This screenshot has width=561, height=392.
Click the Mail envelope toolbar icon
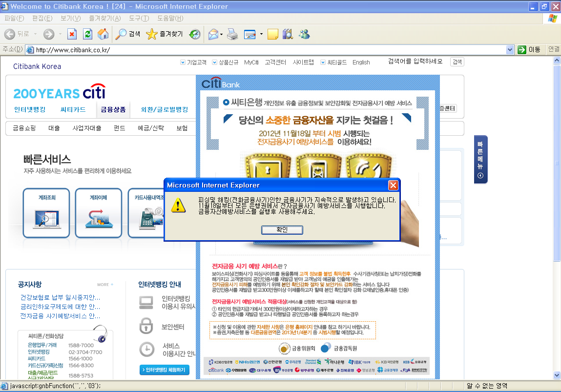click(x=213, y=34)
